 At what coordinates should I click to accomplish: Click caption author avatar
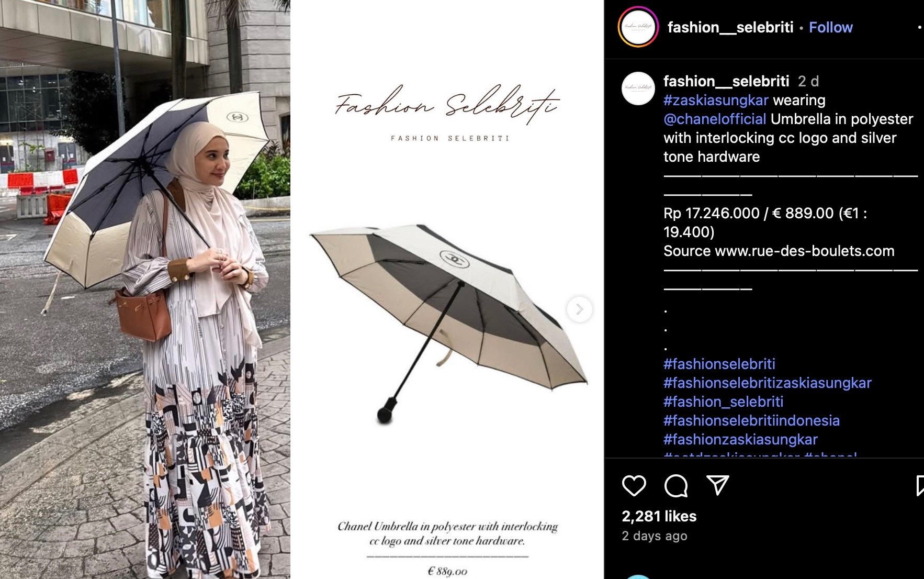point(638,88)
